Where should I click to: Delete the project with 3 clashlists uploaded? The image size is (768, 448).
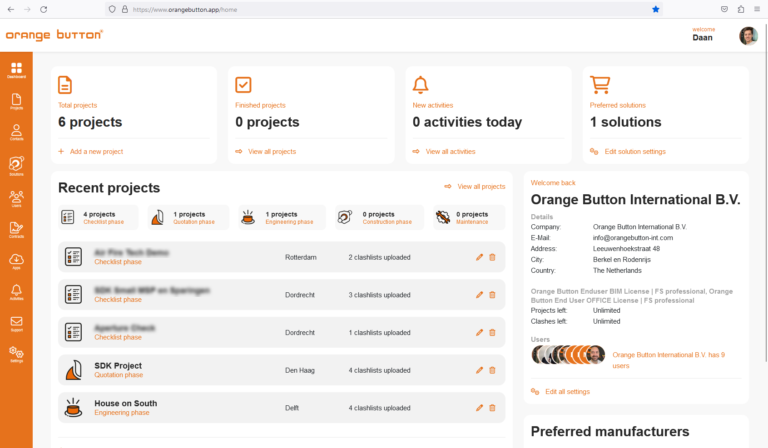pos(492,295)
